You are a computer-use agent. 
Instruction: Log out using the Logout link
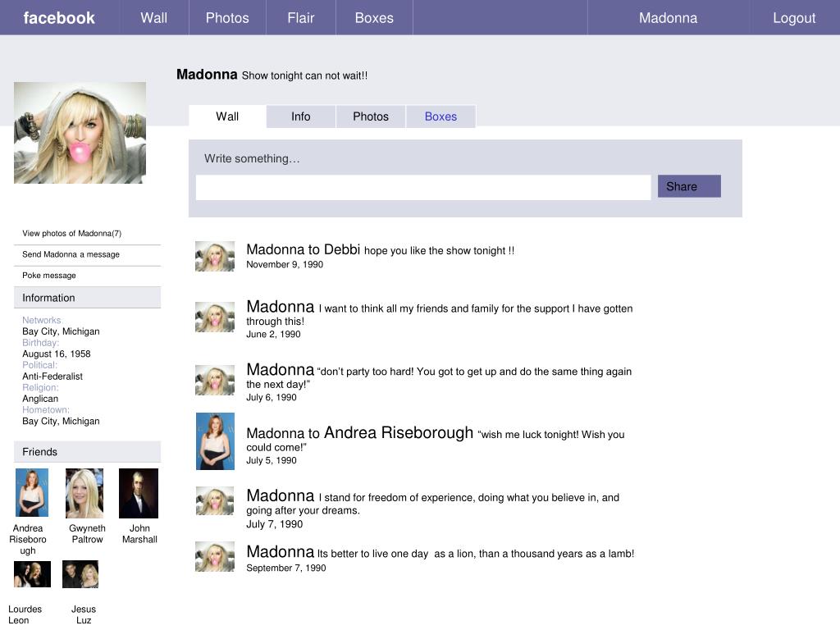pos(794,18)
